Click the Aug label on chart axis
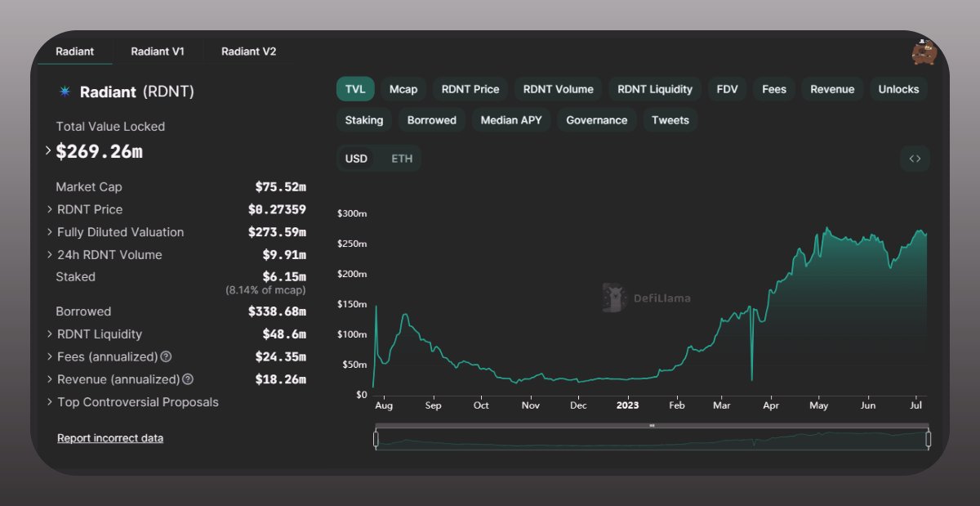This screenshot has width=980, height=506. [384, 405]
